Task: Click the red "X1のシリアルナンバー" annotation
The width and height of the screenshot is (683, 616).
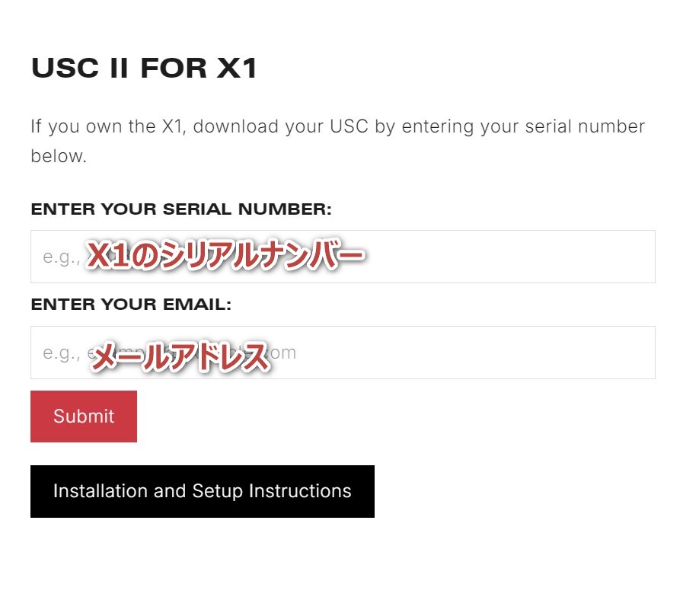Action: pyautogui.click(x=226, y=257)
